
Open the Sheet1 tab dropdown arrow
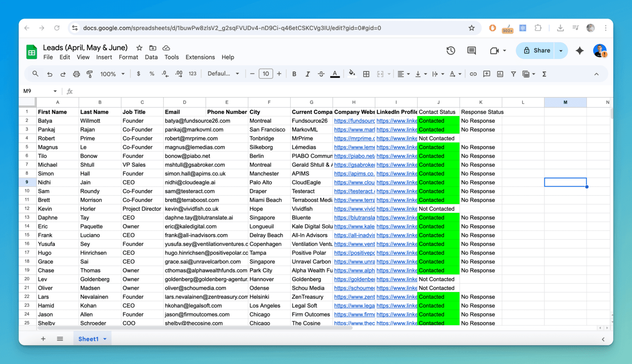[x=105, y=339]
